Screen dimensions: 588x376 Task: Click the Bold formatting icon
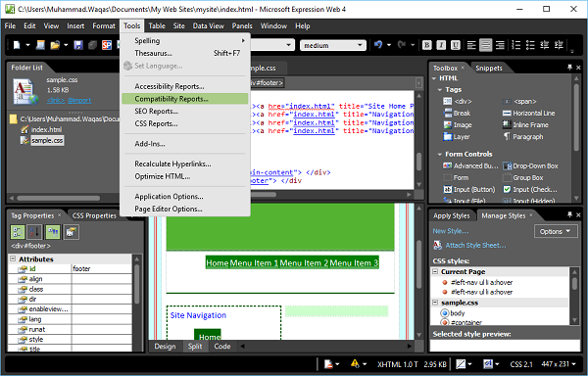tap(426, 45)
